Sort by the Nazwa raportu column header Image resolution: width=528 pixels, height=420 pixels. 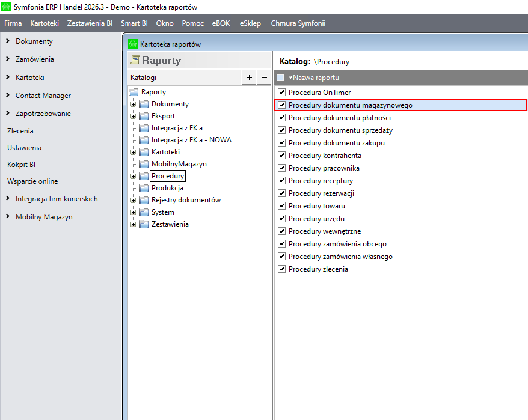[316, 78]
